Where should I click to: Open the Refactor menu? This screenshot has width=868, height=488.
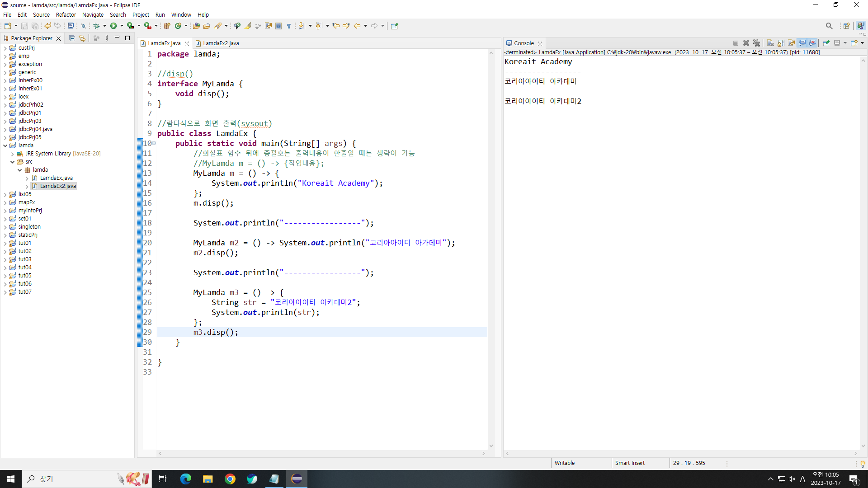pyautogui.click(x=66, y=14)
